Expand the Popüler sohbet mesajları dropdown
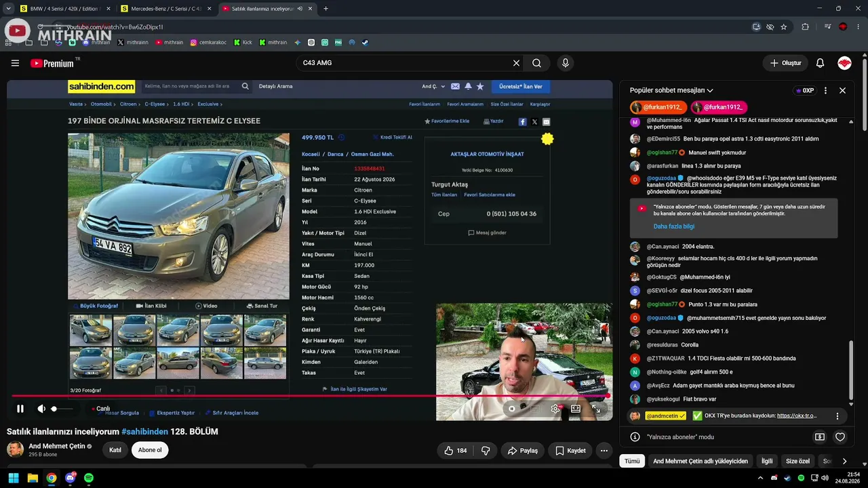 coord(671,90)
